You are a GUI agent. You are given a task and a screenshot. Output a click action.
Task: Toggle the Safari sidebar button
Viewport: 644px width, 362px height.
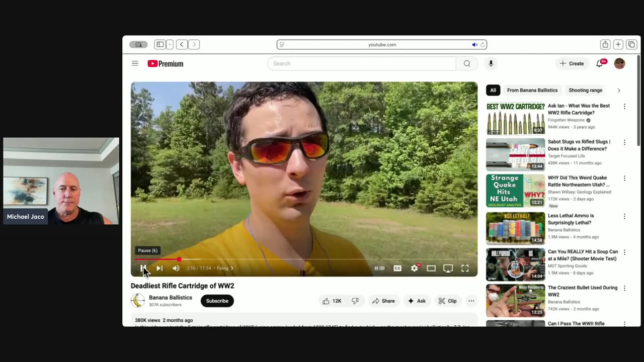160,45
